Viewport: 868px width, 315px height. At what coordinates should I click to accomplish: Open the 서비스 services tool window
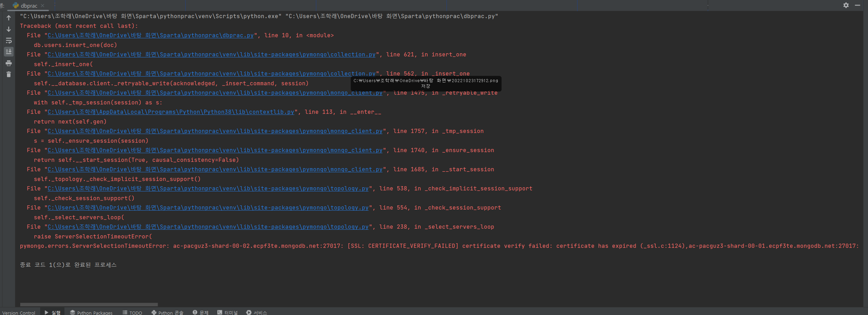[257, 313]
